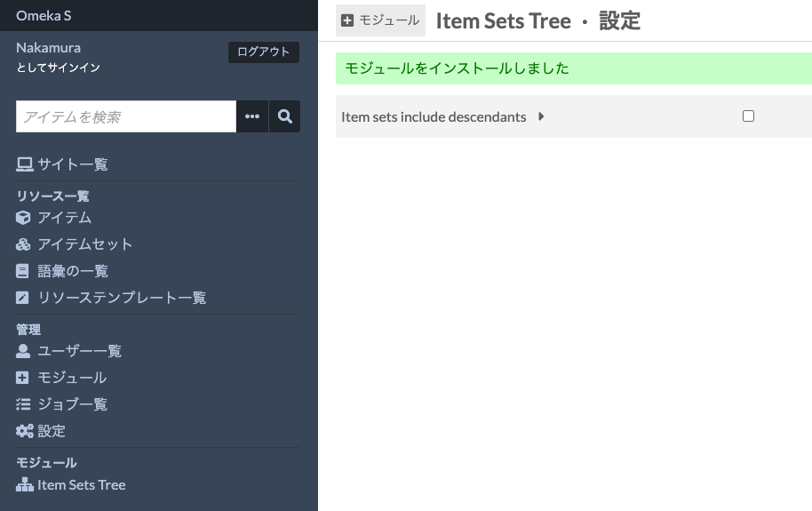This screenshot has height=511, width=812.
Task: Click the Omeka S title link
Action: [x=44, y=15]
